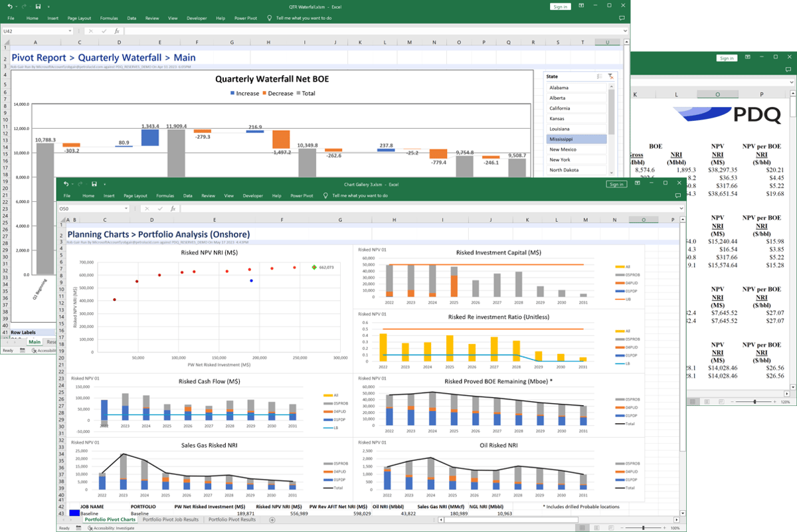Select Alabama in the State slicer
This screenshot has height=532, width=797.
(575, 87)
